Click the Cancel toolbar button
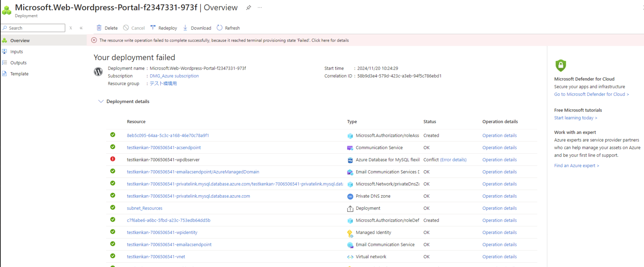Viewport: 644px width, 267px height. [134, 28]
